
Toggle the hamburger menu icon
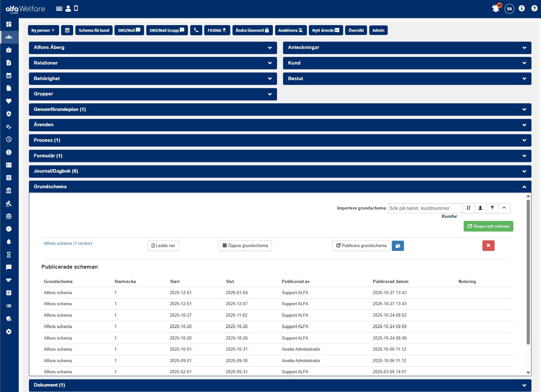point(59,9)
